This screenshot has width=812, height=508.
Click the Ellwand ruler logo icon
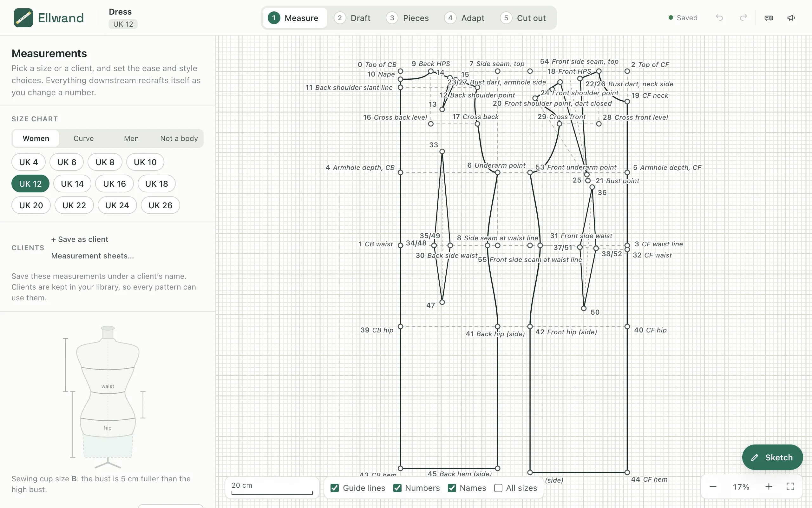(x=23, y=18)
